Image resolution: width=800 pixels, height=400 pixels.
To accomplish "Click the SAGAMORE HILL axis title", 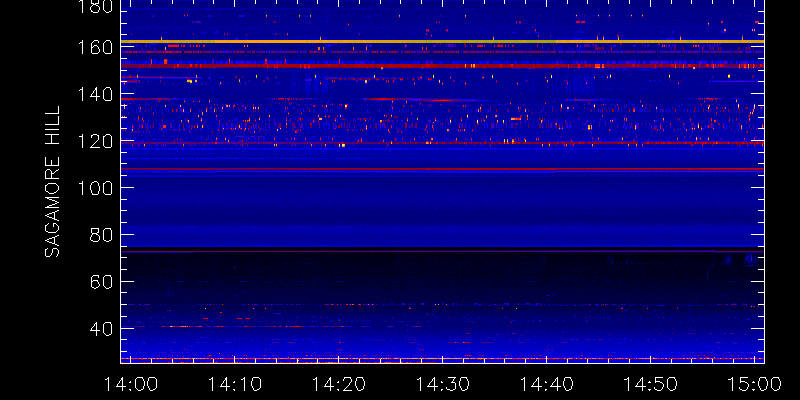I will [x=52, y=182].
